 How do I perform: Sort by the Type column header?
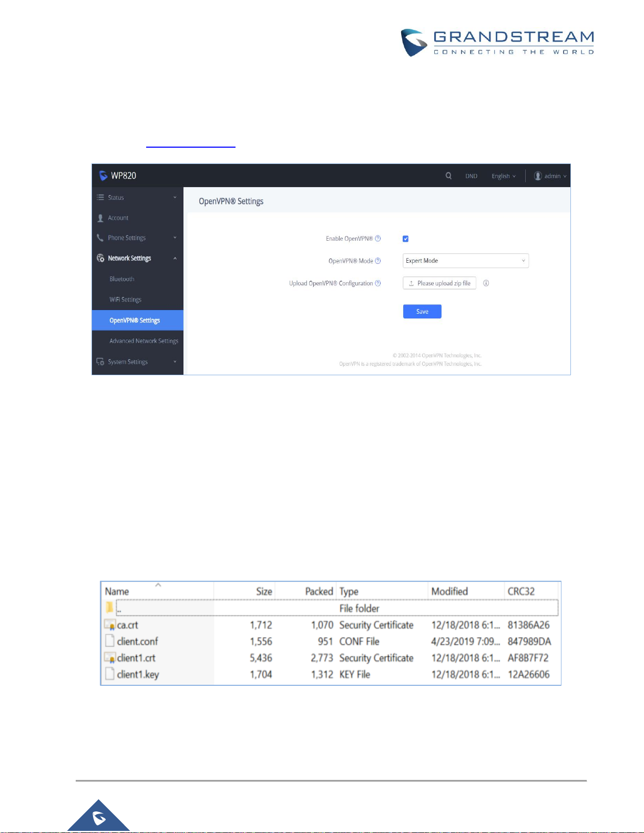tap(349, 592)
